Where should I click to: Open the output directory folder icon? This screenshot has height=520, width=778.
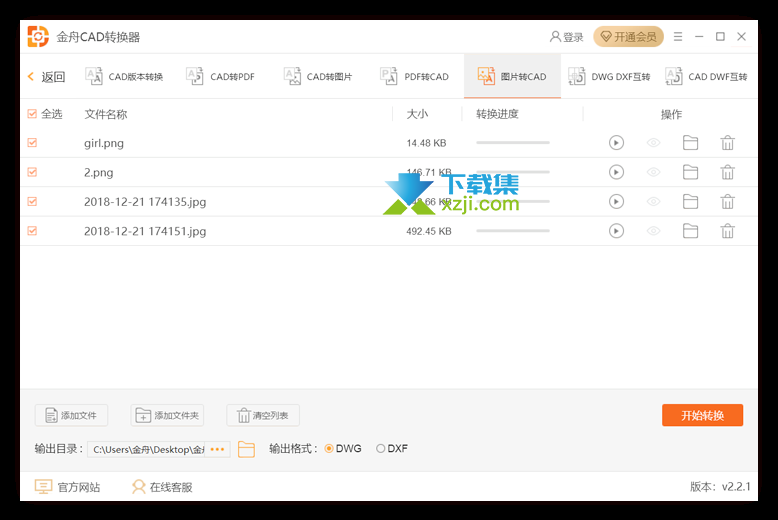click(246, 449)
